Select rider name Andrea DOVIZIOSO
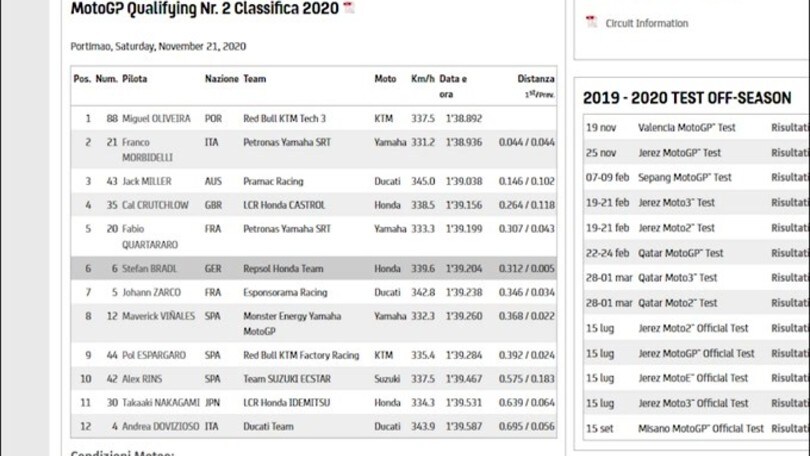This screenshot has height=456, width=810. (161, 427)
